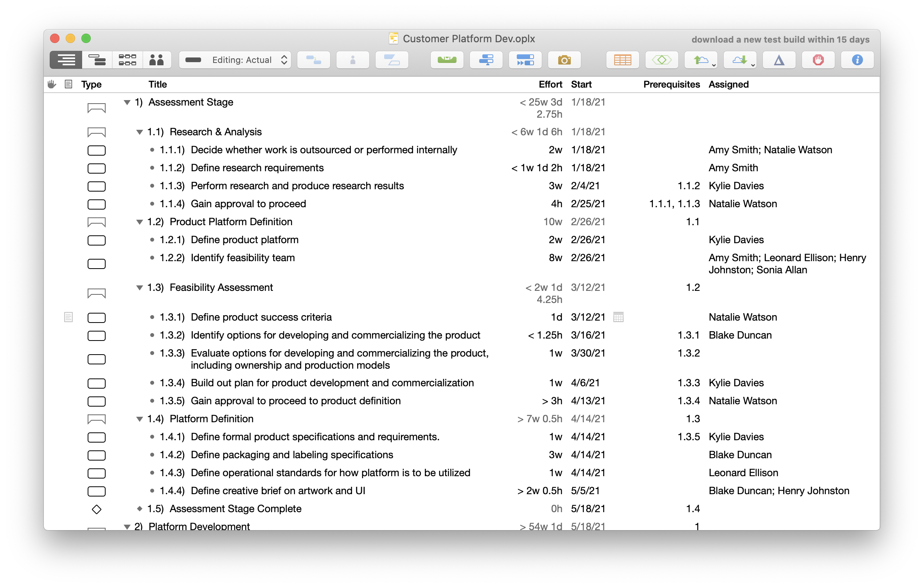
Task: Click the reschedule tasks blue icon
Action: pos(486,60)
